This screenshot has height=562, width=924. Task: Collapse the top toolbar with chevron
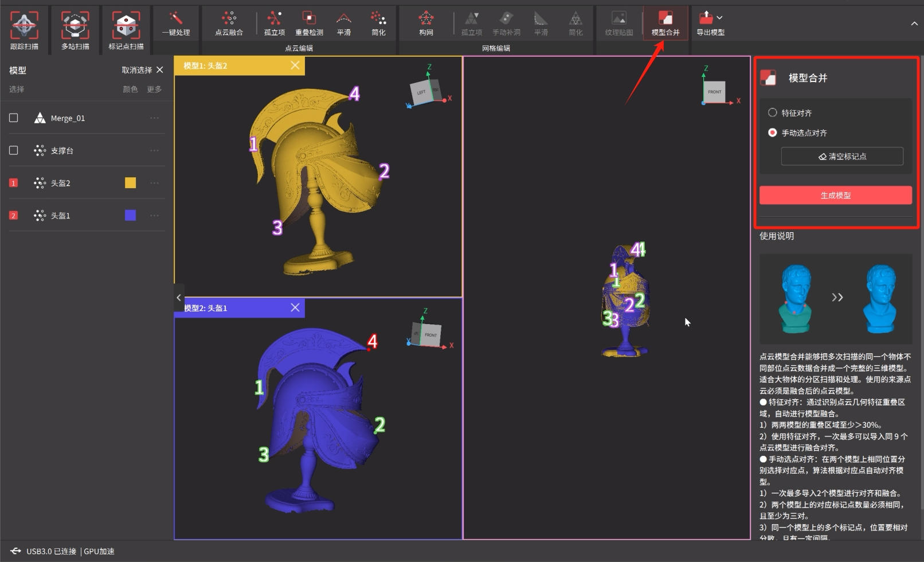(x=914, y=24)
